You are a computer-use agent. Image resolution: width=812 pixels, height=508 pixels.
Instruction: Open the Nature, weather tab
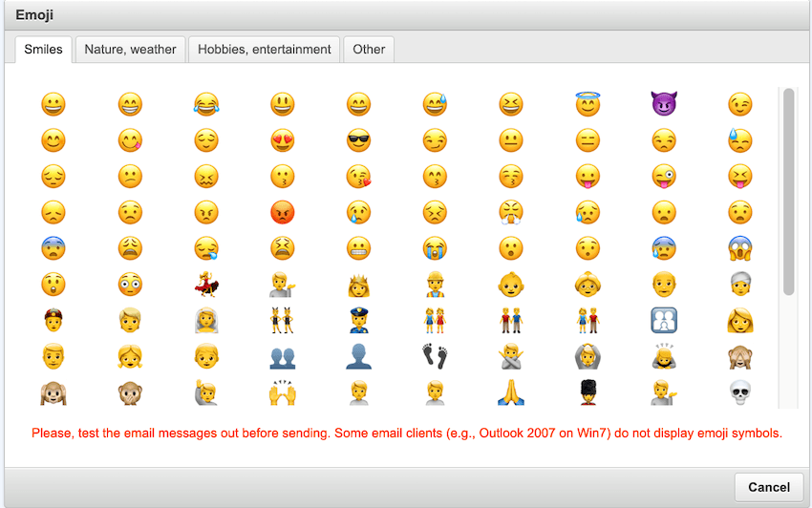(x=131, y=50)
